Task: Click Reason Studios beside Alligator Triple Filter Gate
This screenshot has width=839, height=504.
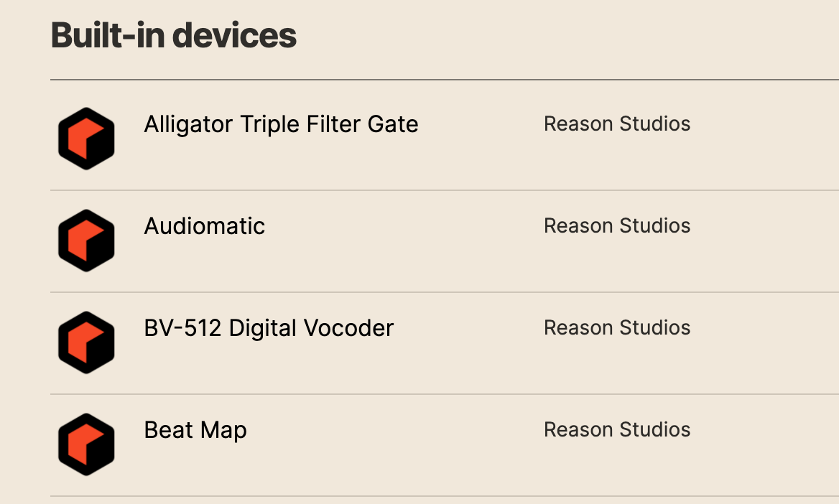Action: pyautogui.click(x=617, y=123)
